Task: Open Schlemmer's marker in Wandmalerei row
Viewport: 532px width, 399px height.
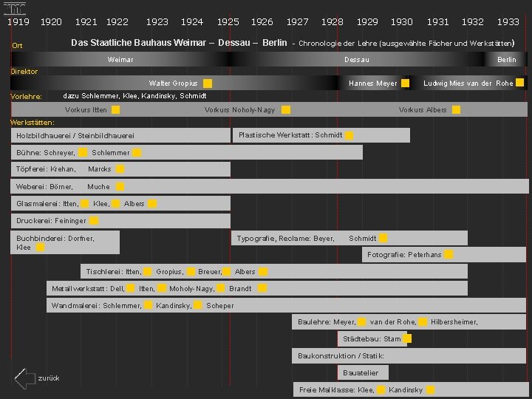Action: click(149, 305)
